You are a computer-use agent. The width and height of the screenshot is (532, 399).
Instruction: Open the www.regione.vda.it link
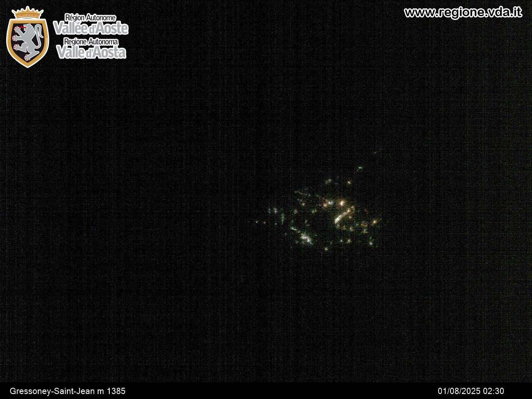point(463,12)
